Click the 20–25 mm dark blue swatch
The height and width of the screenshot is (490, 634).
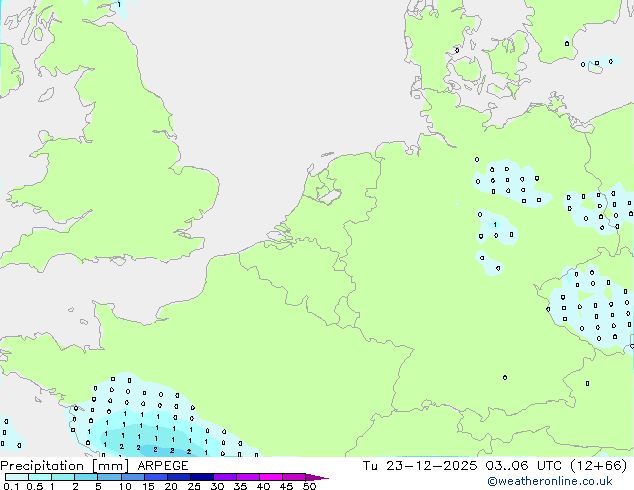point(178,477)
